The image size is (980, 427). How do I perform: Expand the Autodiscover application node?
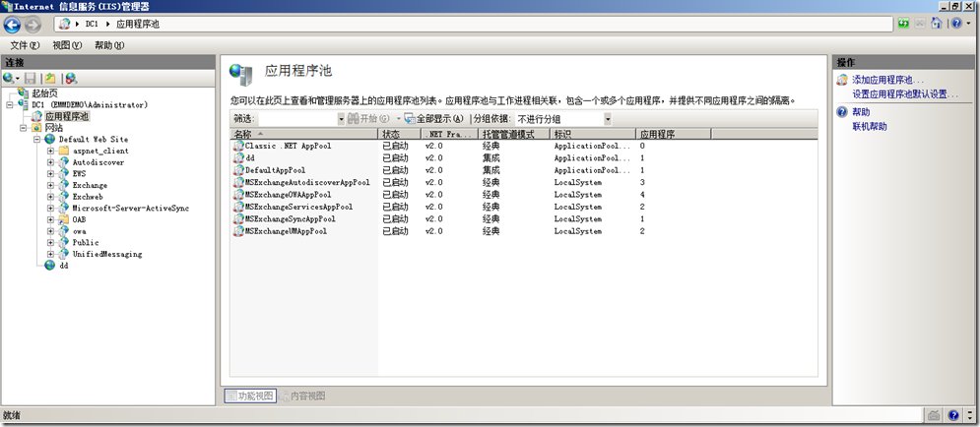pyautogui.click(x=50, y=162)
